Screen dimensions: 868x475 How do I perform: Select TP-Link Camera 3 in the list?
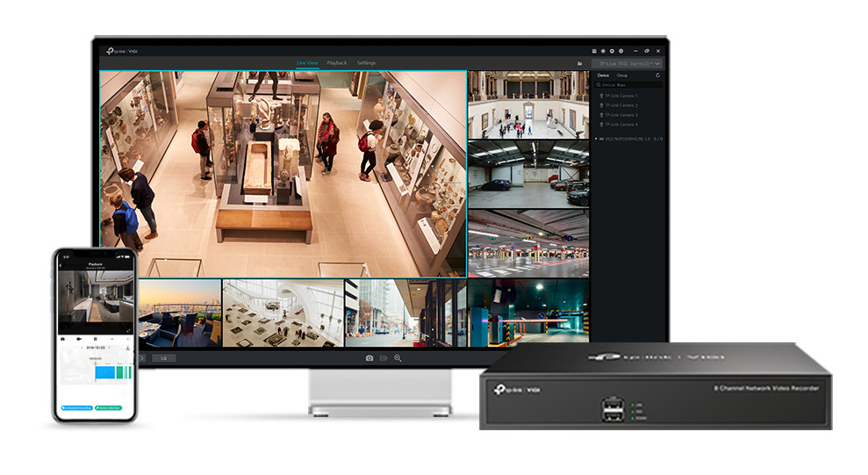[x=621, y=115]
